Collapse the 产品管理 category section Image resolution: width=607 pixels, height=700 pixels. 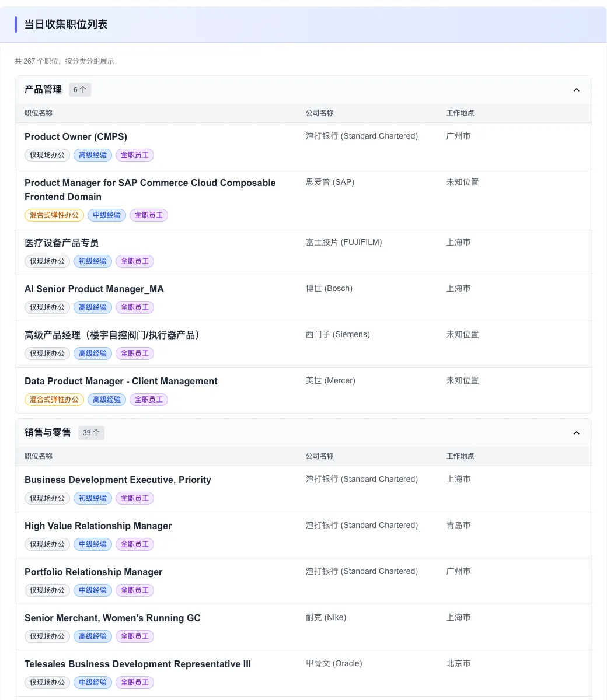tap(576, 90)
